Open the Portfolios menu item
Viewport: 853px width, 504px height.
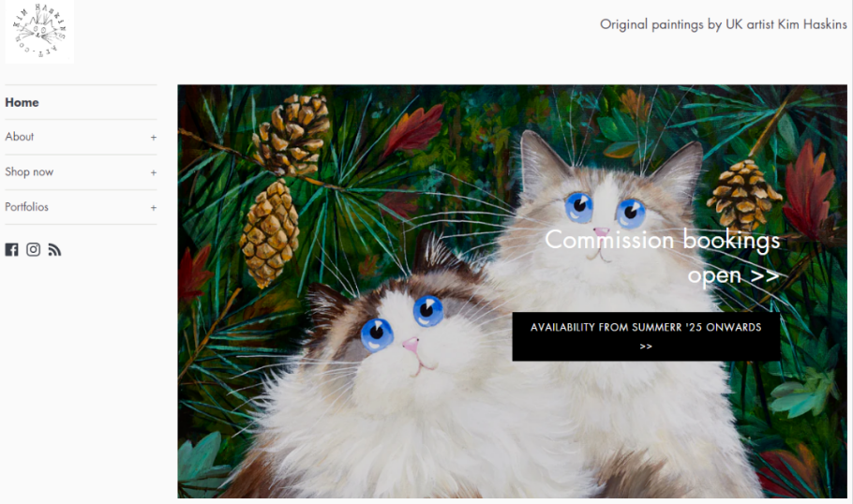[x=26, y=207]
